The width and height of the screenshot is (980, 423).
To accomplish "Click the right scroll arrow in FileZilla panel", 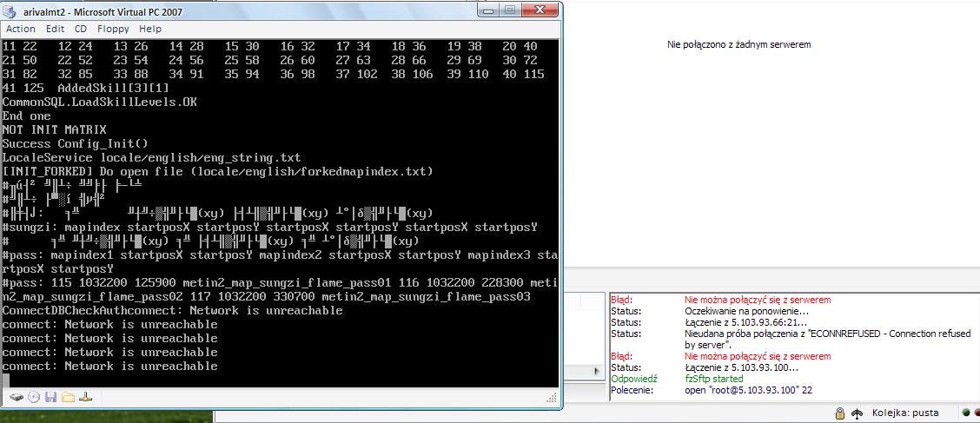I will coord(596,371).
